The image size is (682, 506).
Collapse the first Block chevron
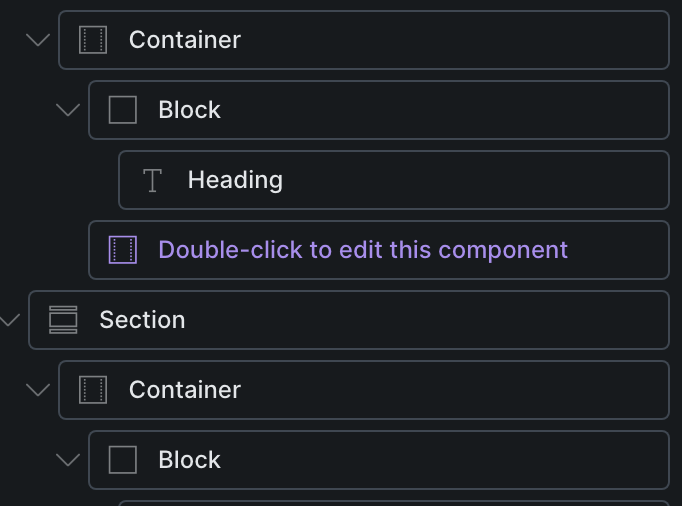click(x=68, y=110)
